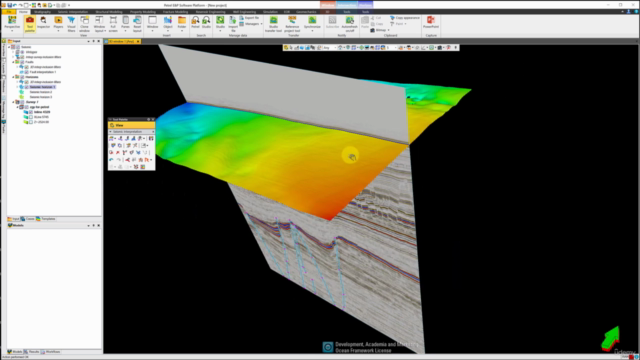
Task: Toggle the cgv for petrel checkbox
Action: click(x=27, y=107)
